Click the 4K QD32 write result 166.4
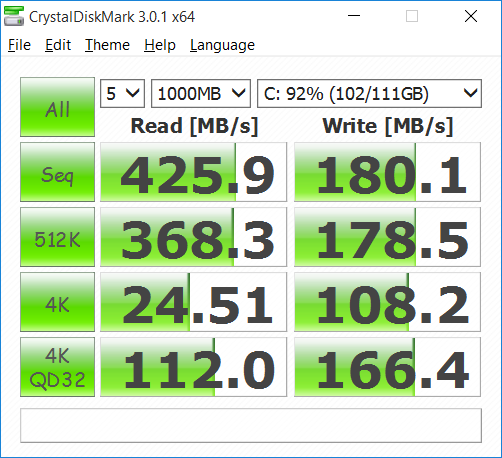The width and height of the screenshot is (502, 458). tap(387, 367)
